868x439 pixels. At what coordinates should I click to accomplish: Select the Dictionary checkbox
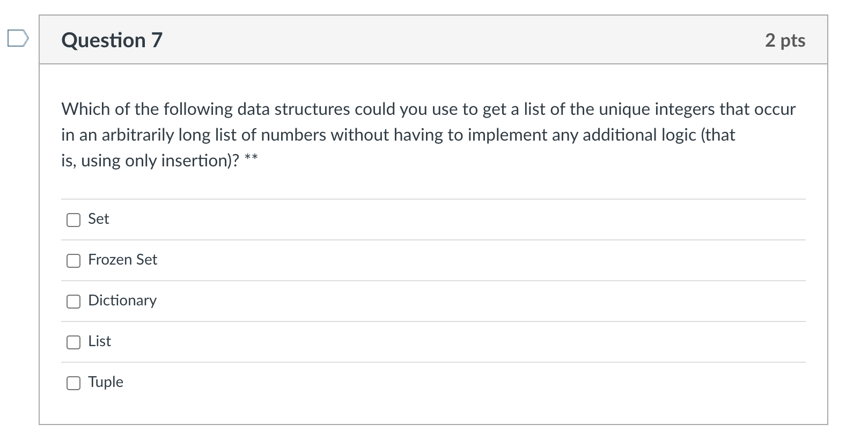73,302
